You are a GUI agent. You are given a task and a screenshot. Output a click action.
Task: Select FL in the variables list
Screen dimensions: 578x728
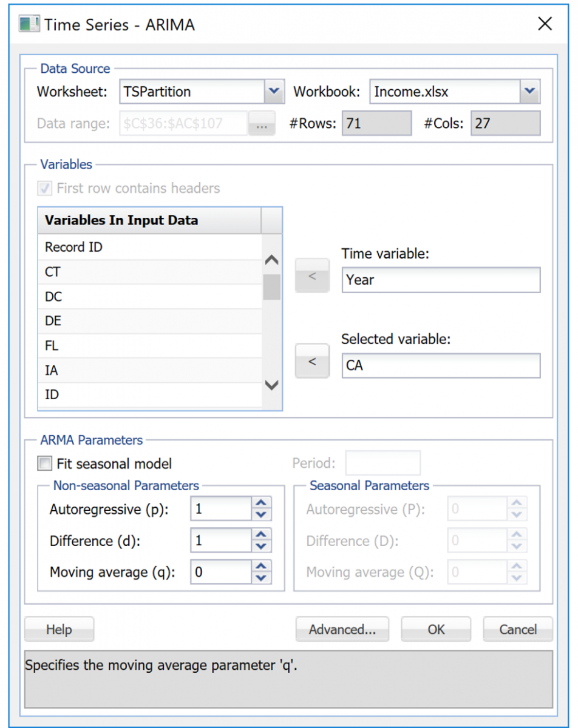click(x=149, y=346)
